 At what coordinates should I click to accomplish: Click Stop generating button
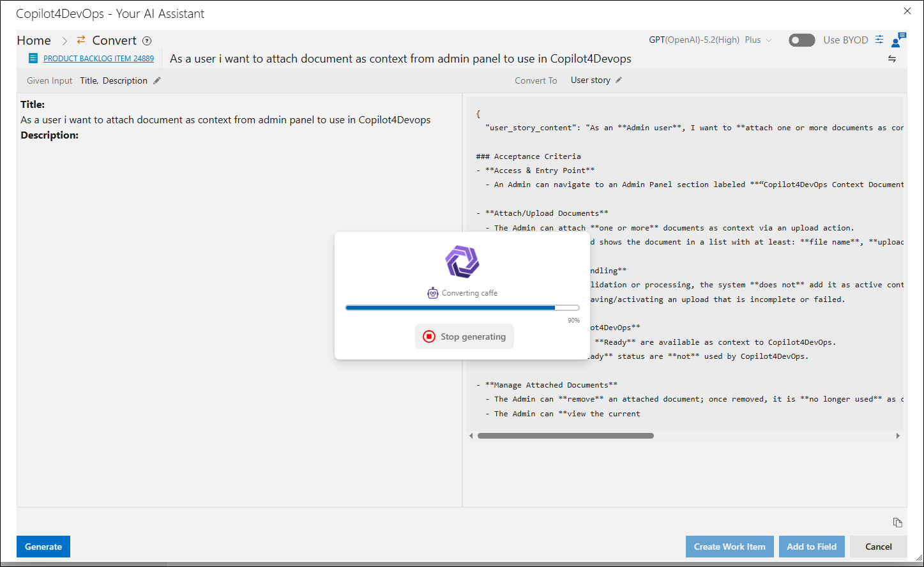(x=464, y=336)
